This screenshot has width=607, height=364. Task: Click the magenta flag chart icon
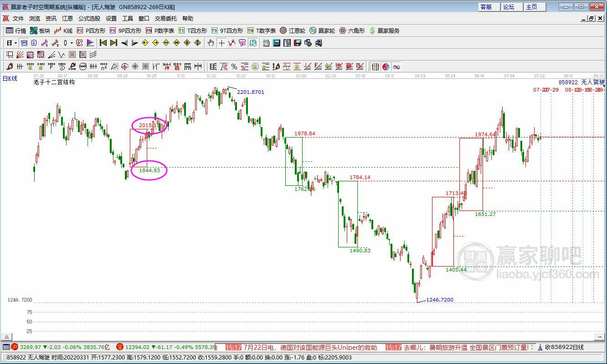click(x=90, y=43)
